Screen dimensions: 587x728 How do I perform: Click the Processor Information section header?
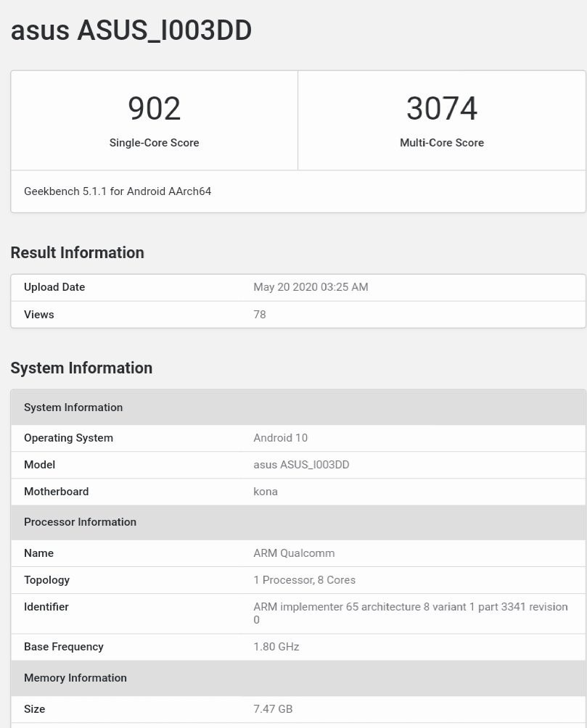298,522
